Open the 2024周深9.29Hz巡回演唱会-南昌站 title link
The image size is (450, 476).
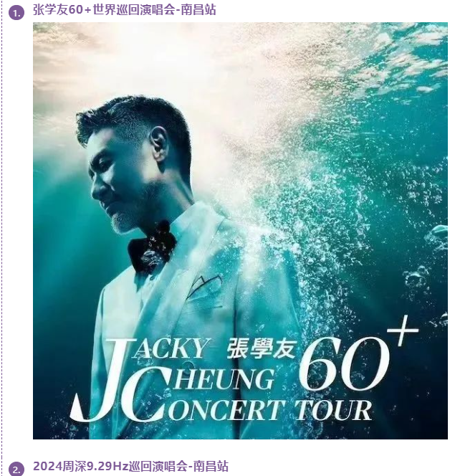(x=130, y=466)
